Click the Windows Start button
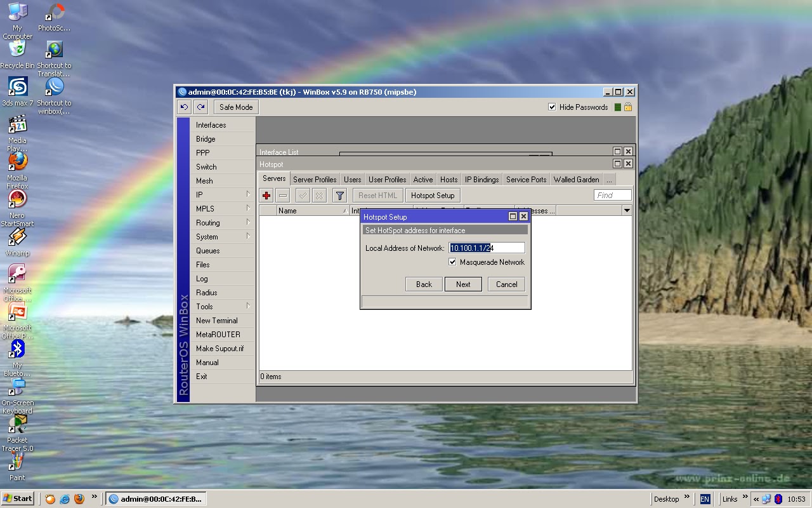This screenshot has width=812, height=508. pyautogui.click(x=18, y=498)
